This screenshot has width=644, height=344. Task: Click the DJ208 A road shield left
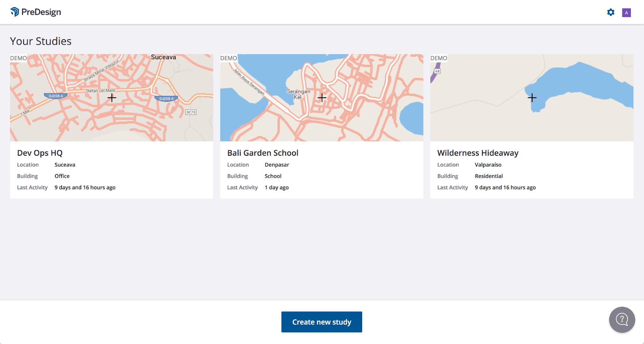tap(56, 96)
